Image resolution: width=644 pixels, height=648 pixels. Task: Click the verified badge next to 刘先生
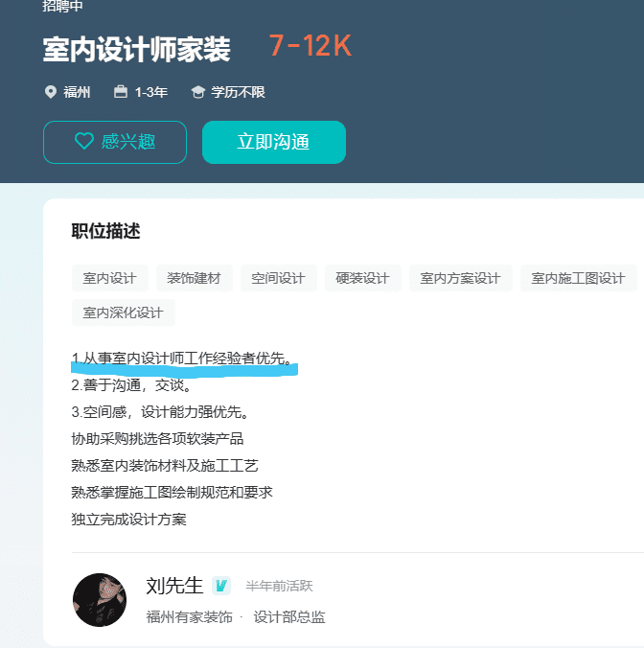tap(221, 586)
